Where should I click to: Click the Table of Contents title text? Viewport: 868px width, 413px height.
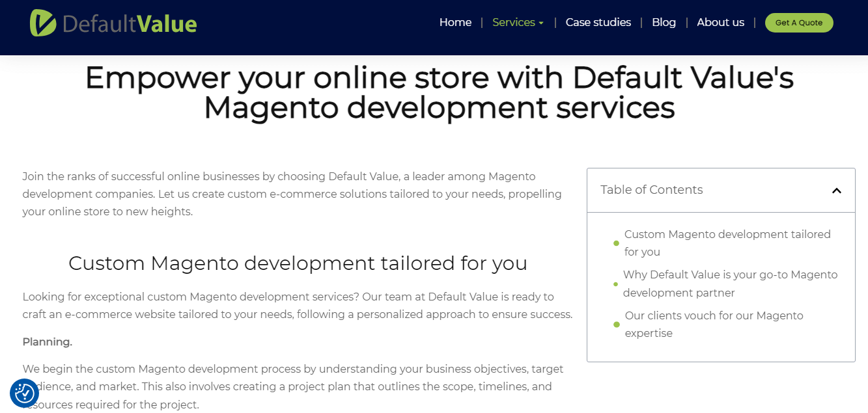click(x=651, y=190)
